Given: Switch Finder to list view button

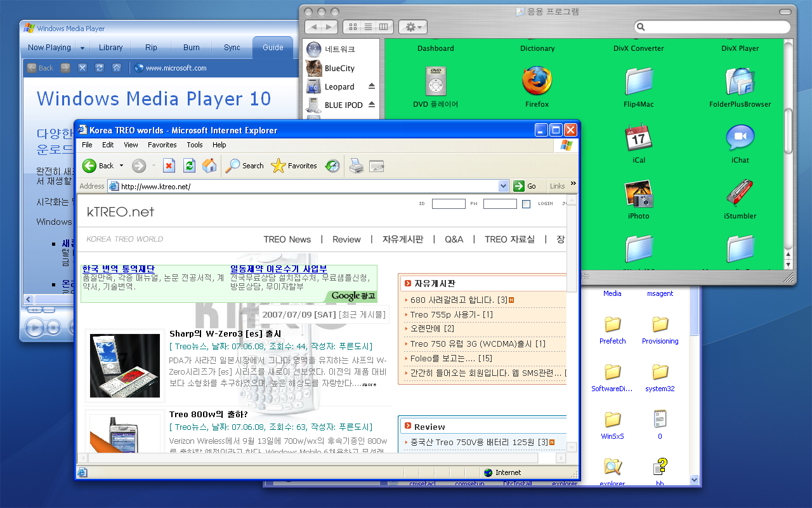Looking at the screenshot, I should click(368, 27).
